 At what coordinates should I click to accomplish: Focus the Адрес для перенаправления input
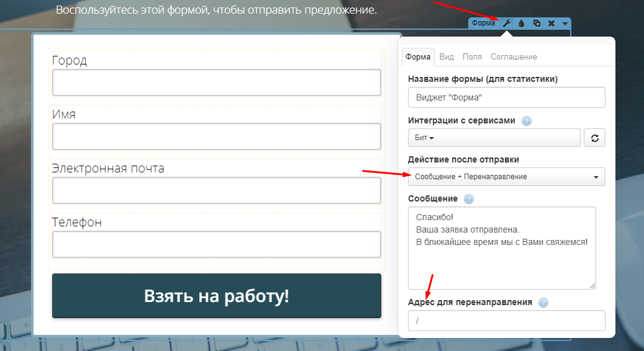pos(506,321)
